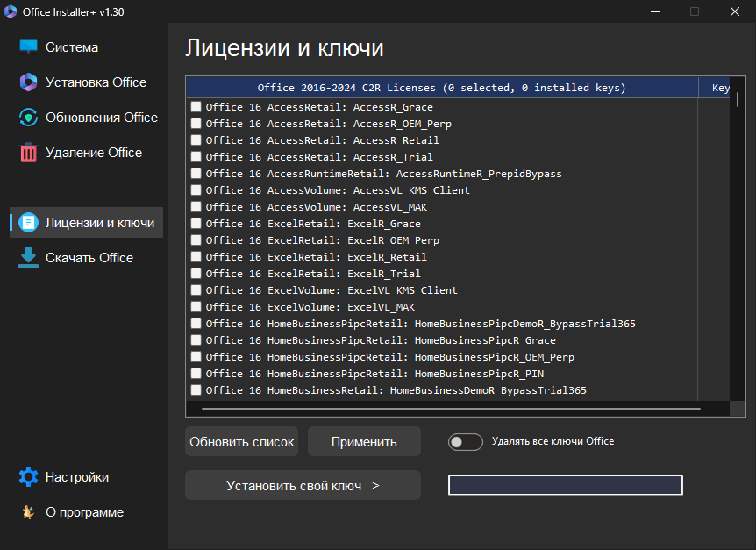Tick the HomeBusinessPipcR_PIN checkbox

pyautogui.click(x=196, y=374)
